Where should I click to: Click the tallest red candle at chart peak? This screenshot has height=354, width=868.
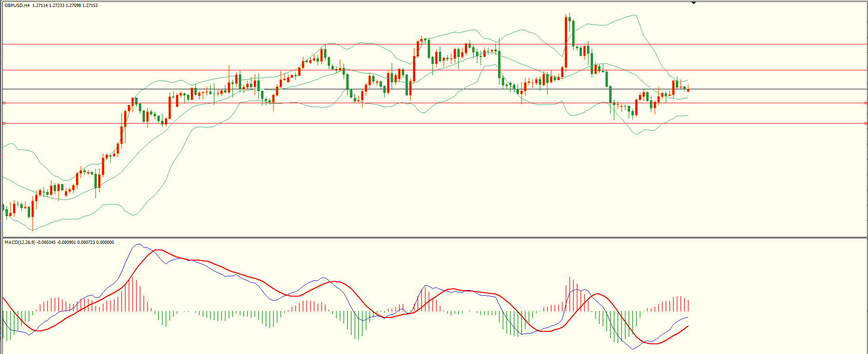(566, 43)
